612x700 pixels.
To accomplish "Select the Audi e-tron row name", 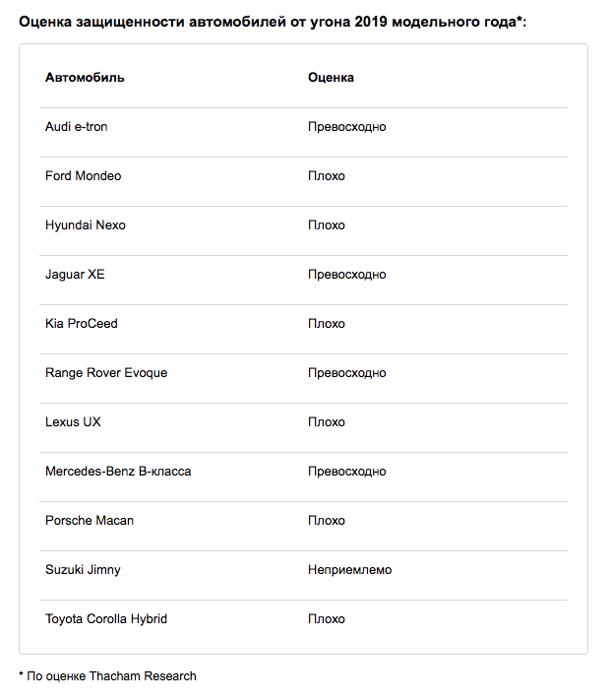I will [77, 127].
